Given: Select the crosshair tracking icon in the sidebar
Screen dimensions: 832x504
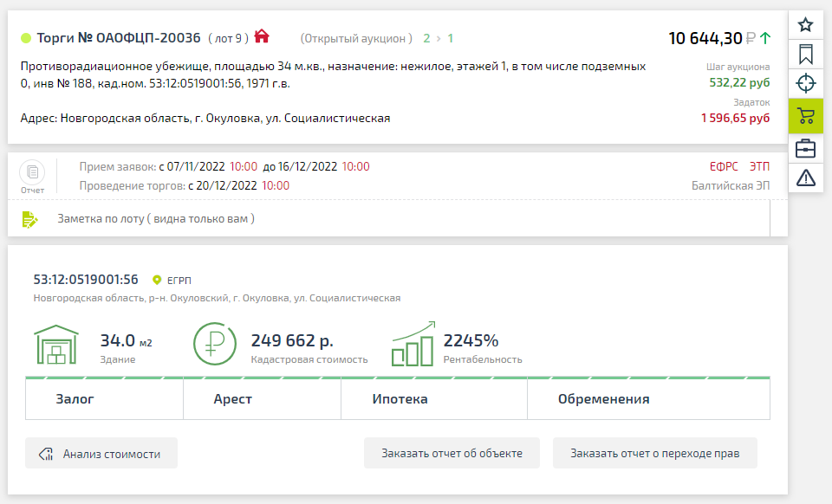Looking at the screenshot, I should [805, 83].
